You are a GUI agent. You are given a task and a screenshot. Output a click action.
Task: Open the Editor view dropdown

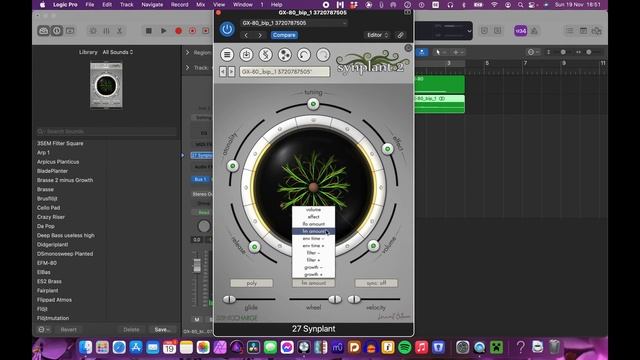(x=377, y=35)
